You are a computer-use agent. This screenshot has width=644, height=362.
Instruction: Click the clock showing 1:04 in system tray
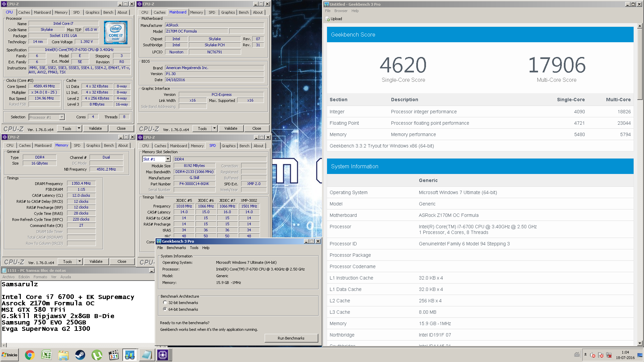[x=625, y=352]
